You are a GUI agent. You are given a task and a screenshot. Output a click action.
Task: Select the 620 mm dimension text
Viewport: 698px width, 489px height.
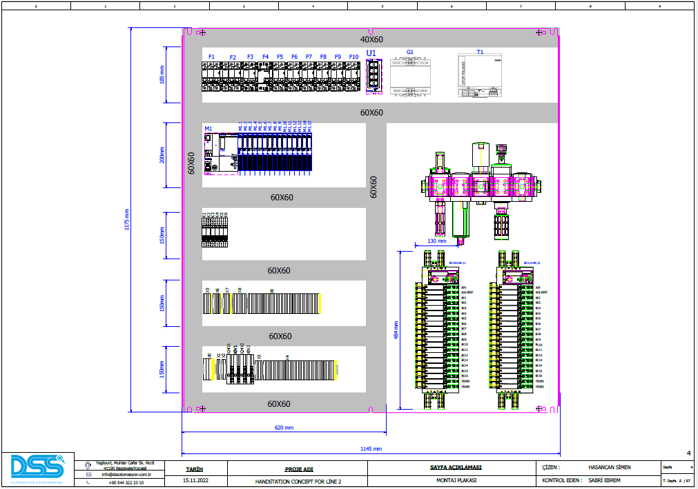click(x=284, y=428)
